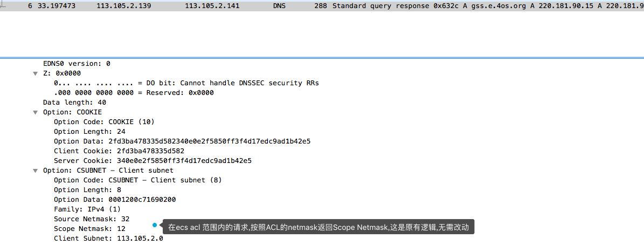Collapse the Option: COOKIE section
The height and width of the screenshot is (245, 644).
(x=35, y=112)
